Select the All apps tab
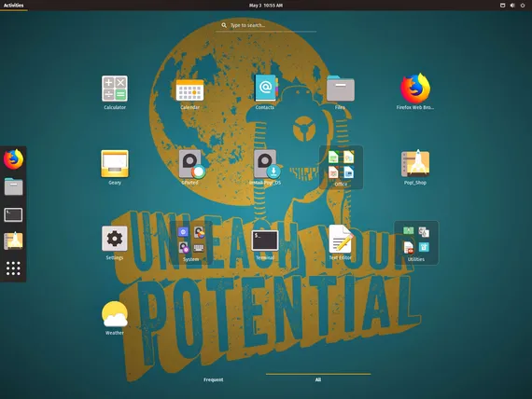This screenshot has width=532, height=399. (x=318, y=379)
